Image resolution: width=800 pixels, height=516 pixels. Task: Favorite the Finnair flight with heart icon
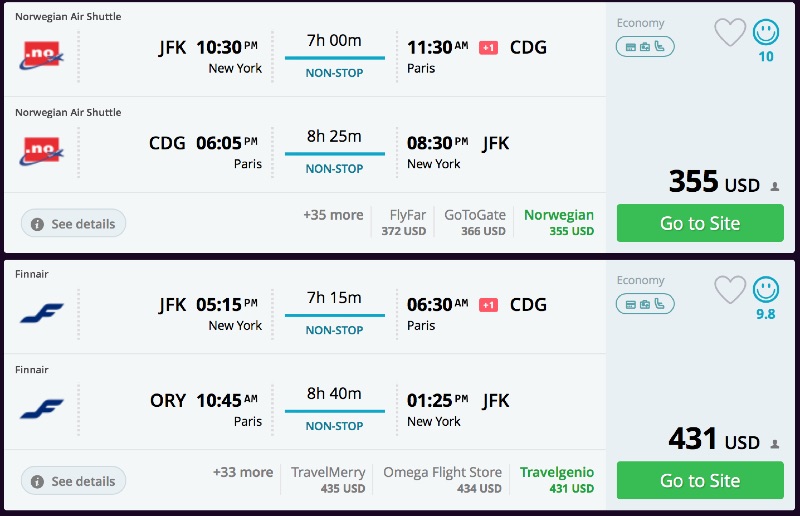click(x=730, y=290)
